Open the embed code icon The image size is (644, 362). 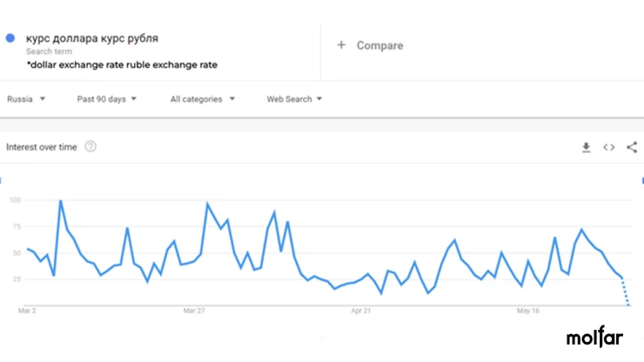coord(609,147)
